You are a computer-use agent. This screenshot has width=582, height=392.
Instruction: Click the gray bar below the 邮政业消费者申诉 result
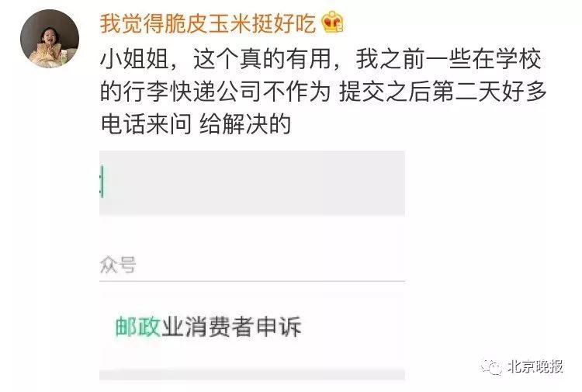tap(252, 375)
